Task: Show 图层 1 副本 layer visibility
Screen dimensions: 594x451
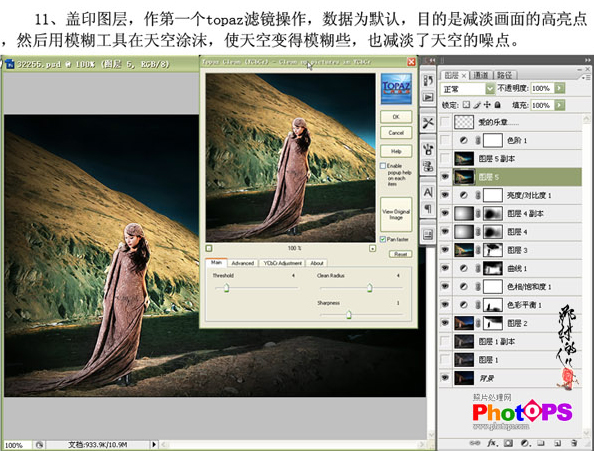Action: click(x=445, y=341)
